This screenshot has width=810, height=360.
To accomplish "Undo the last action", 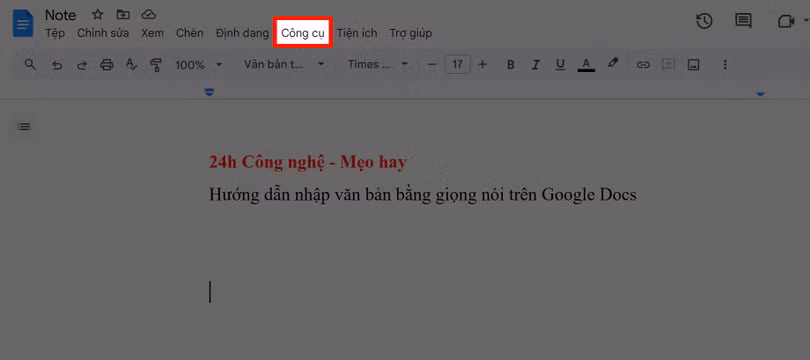I will [x=57, y=65].
